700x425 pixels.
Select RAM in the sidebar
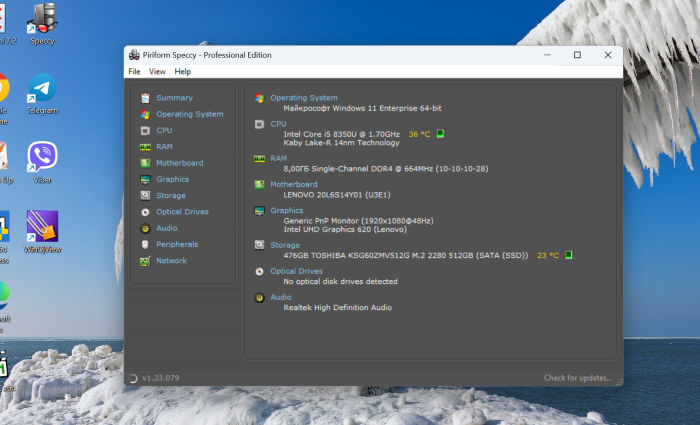click(164, 146)
